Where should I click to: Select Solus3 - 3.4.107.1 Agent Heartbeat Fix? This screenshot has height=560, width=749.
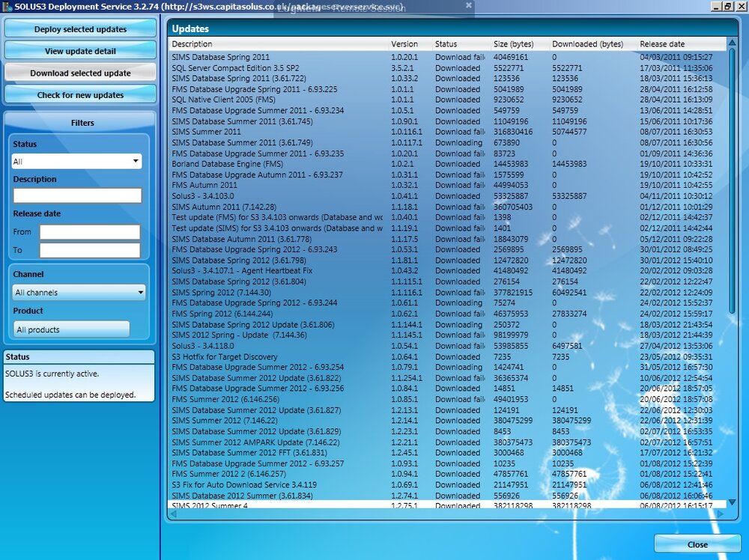point(447,271)
